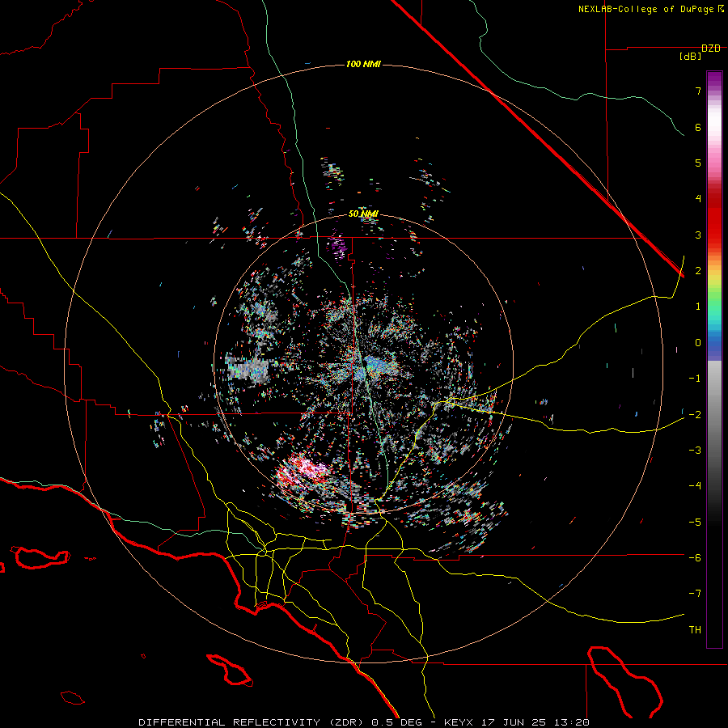Click the 4 value on color scale

point(698,199)
